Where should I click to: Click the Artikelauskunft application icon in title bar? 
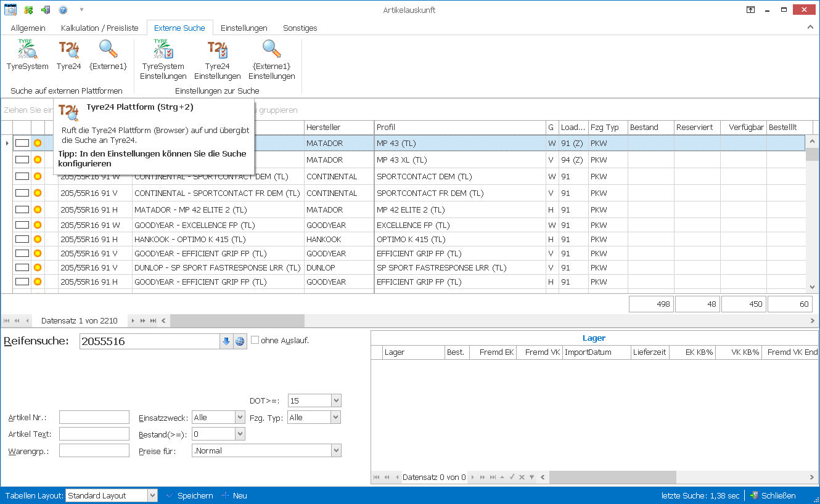(x=10, y=10)
